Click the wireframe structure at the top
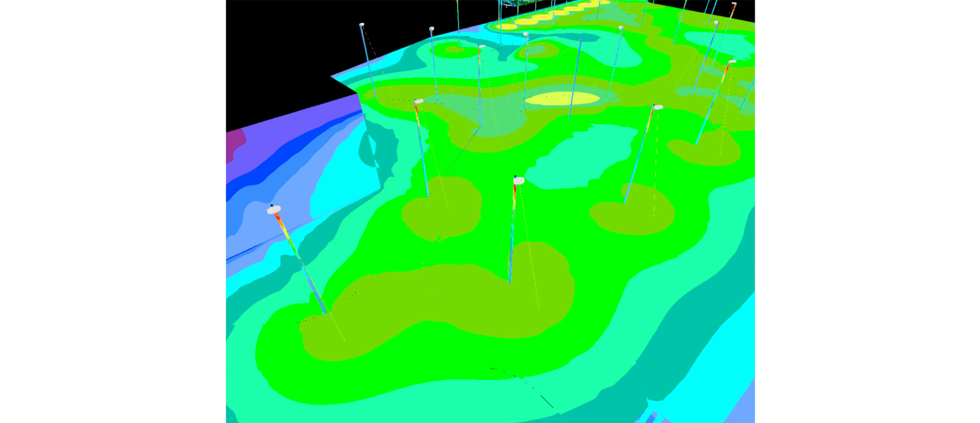 click(515, 3)
